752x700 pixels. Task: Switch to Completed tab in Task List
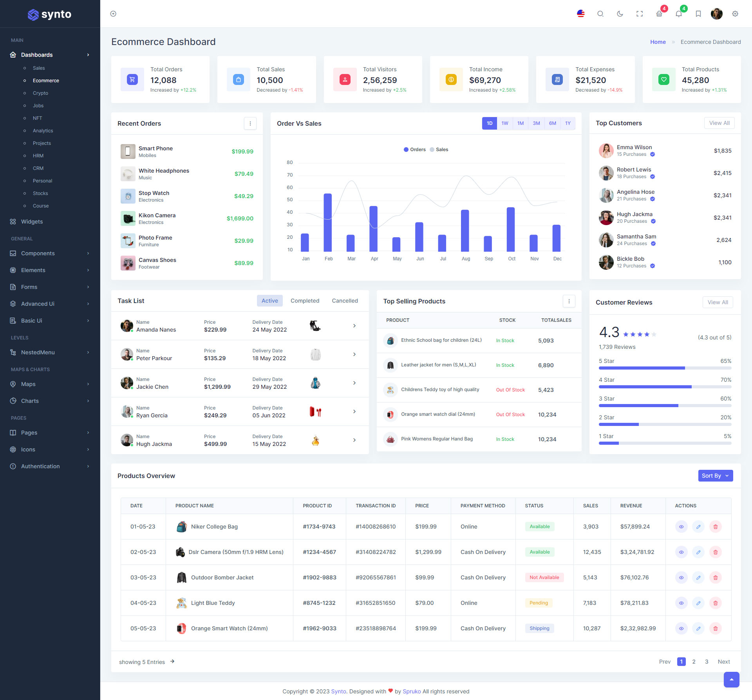(305, 301)
